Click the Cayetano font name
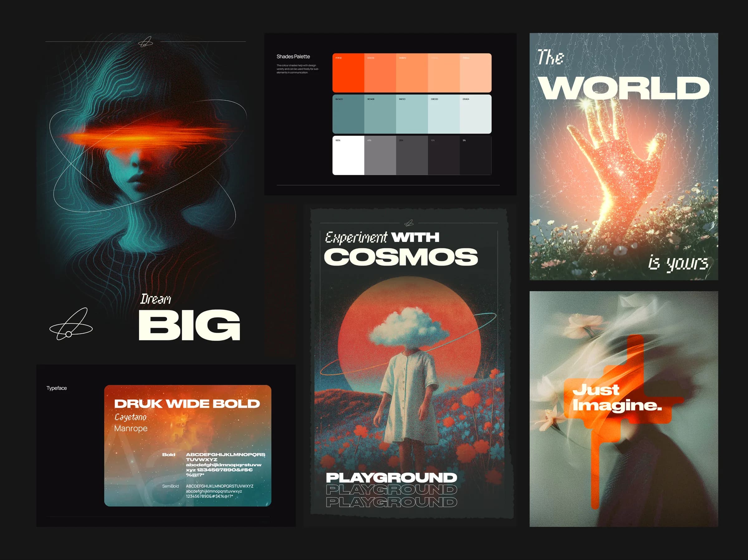The height and width of the screenshot is (560, 748). [x=130, y=417]
